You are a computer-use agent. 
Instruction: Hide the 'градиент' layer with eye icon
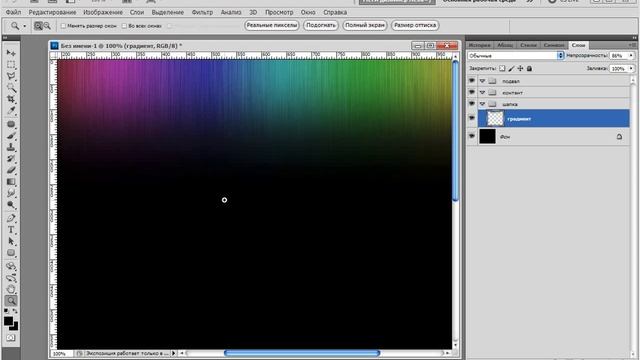pyautogui.click(x=472, y=118)
